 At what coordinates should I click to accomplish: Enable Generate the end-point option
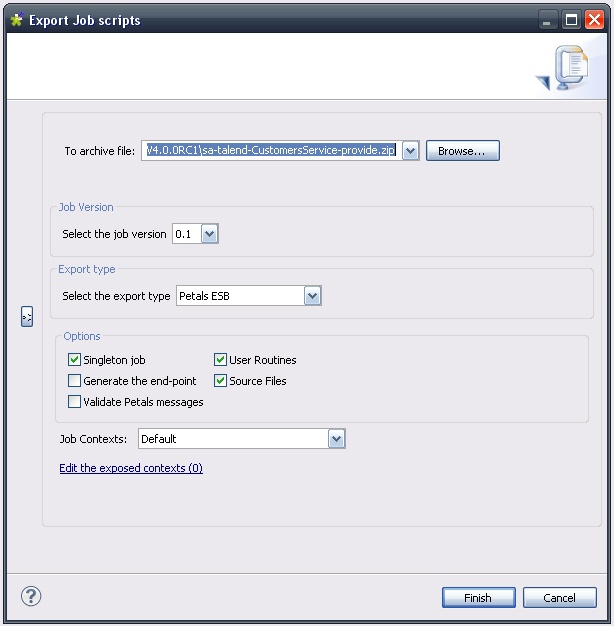[74, 381]
